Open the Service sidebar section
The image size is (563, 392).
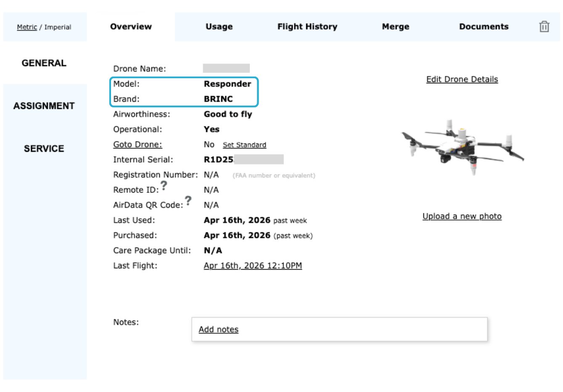(x=44, y=149)
